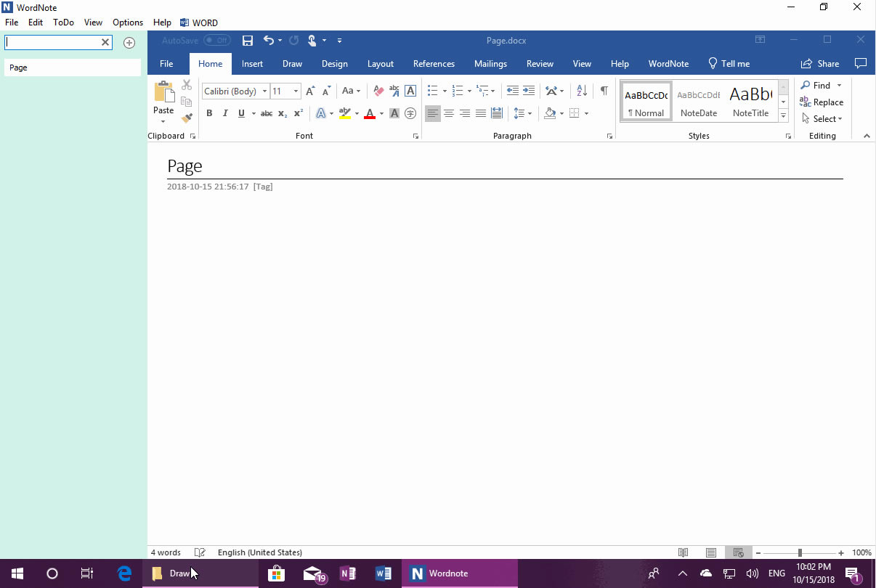Enable Read Mode from the status bar

(684, 552)
